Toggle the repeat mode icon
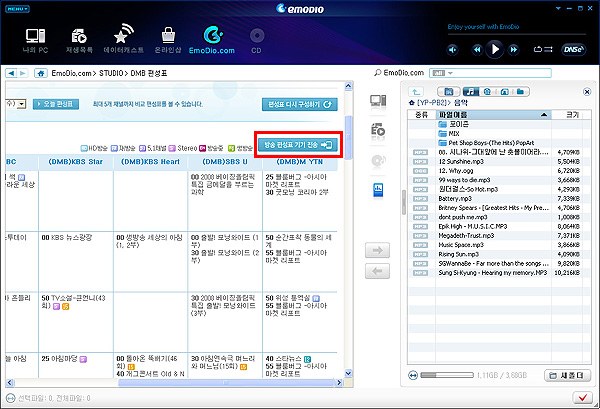 point(538,49)
